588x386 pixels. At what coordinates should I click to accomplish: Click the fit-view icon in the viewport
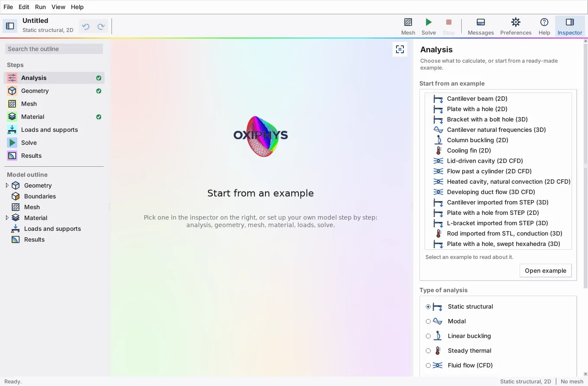(400, 49)
